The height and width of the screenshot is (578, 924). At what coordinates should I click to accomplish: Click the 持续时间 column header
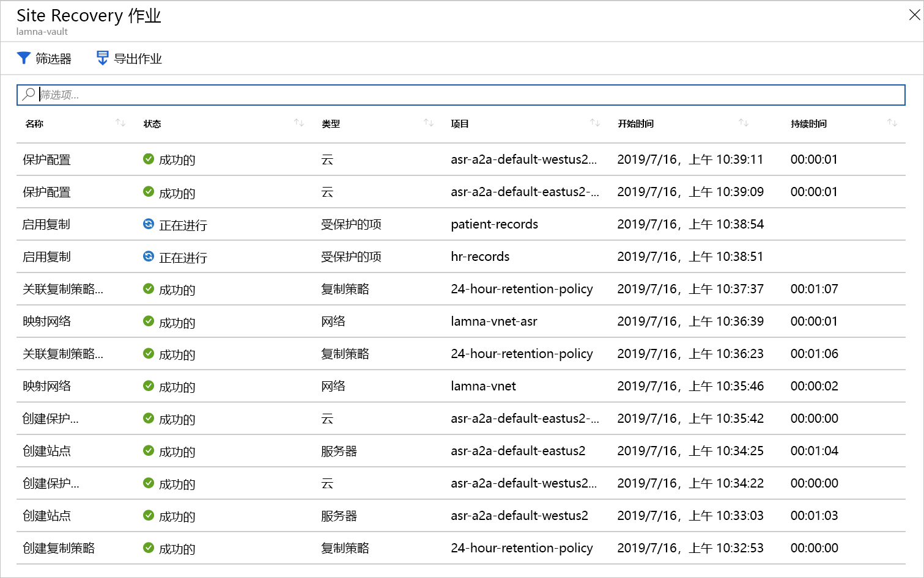pos(808,123)
